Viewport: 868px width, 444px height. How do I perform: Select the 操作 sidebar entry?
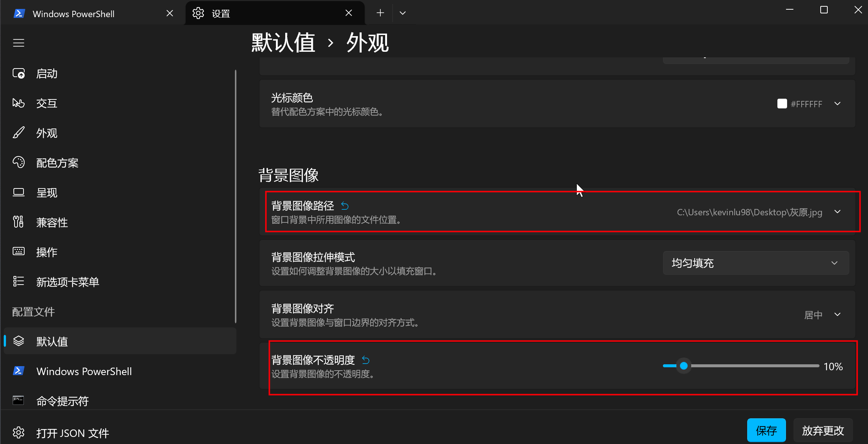(47, 252)
